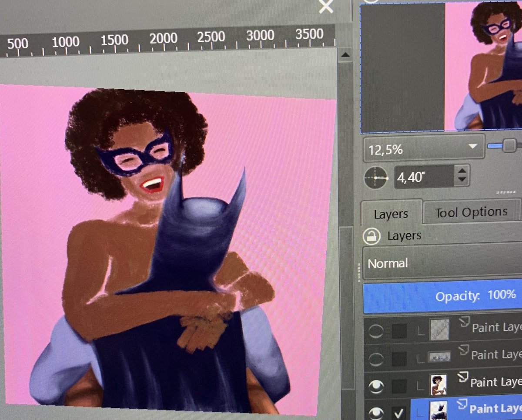Close the open document tab
Screen dimensions: 522x420
click(x=326, y=7)
